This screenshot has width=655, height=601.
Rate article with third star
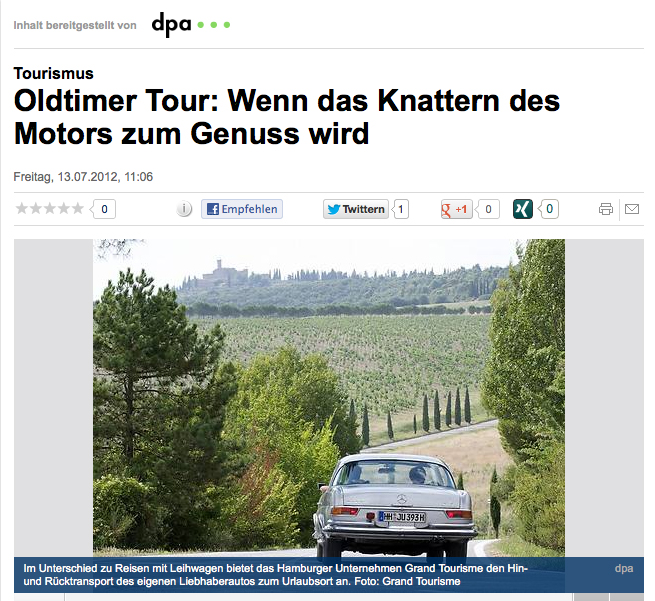(x=50, y=208)
